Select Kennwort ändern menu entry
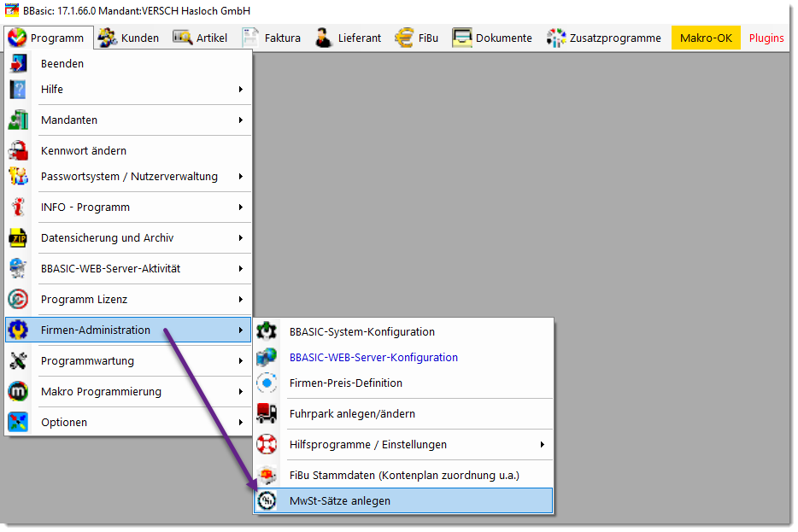The height and width of the screenshot is (532, 798). (x=128, y=151)
